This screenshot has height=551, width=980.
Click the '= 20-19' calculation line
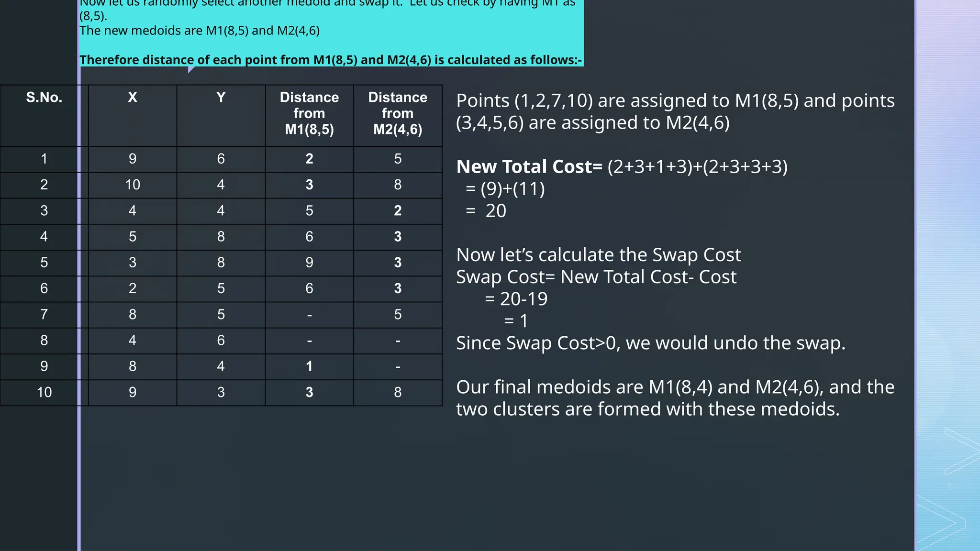click(516, 299)
